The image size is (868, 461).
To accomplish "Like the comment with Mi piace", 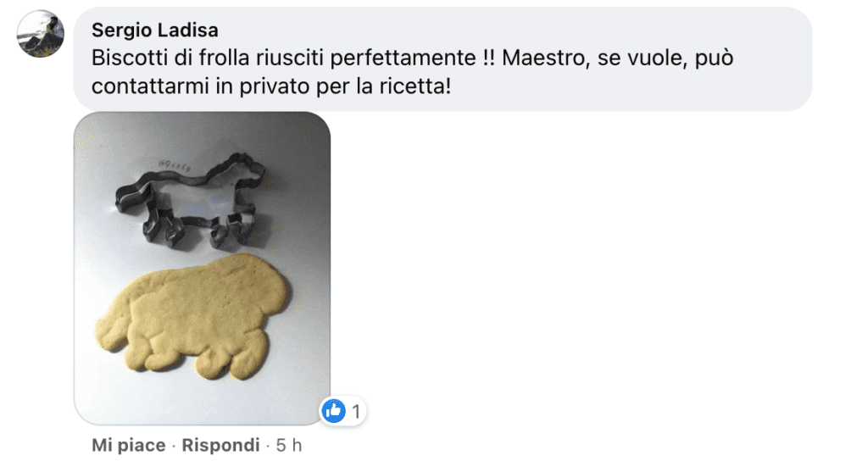I will (129, 445).
